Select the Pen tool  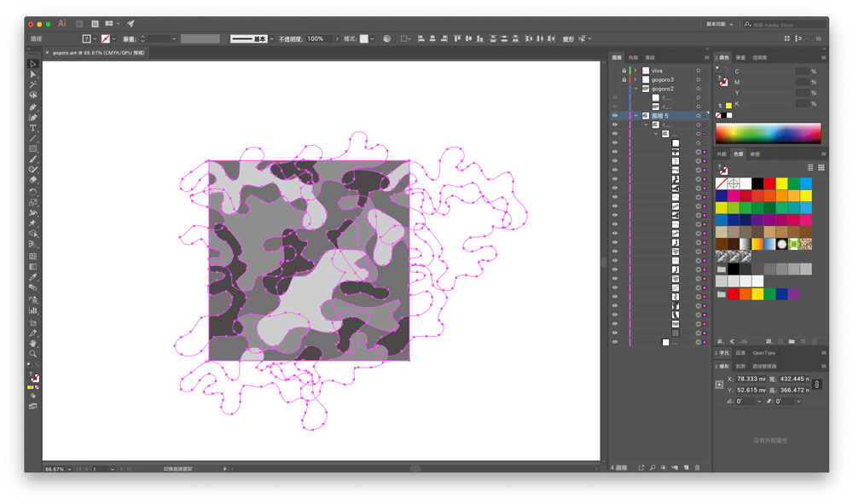pyautogui.click(x=33, y=107)
